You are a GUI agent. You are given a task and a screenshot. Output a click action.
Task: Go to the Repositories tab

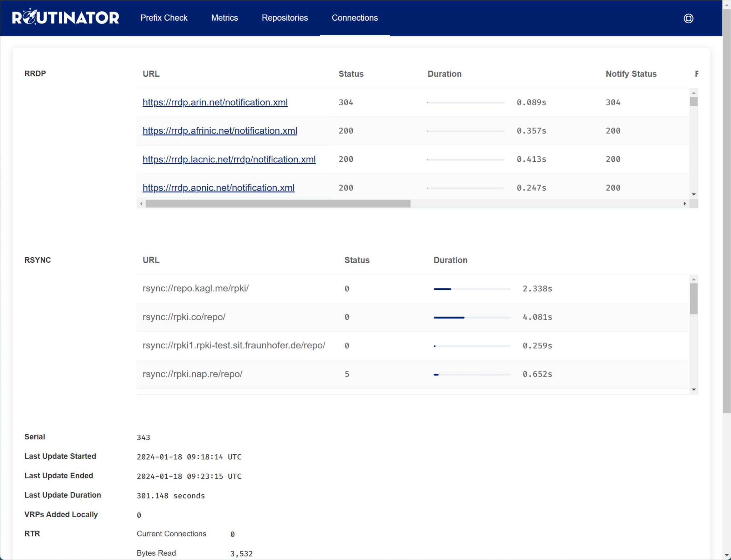285,17
